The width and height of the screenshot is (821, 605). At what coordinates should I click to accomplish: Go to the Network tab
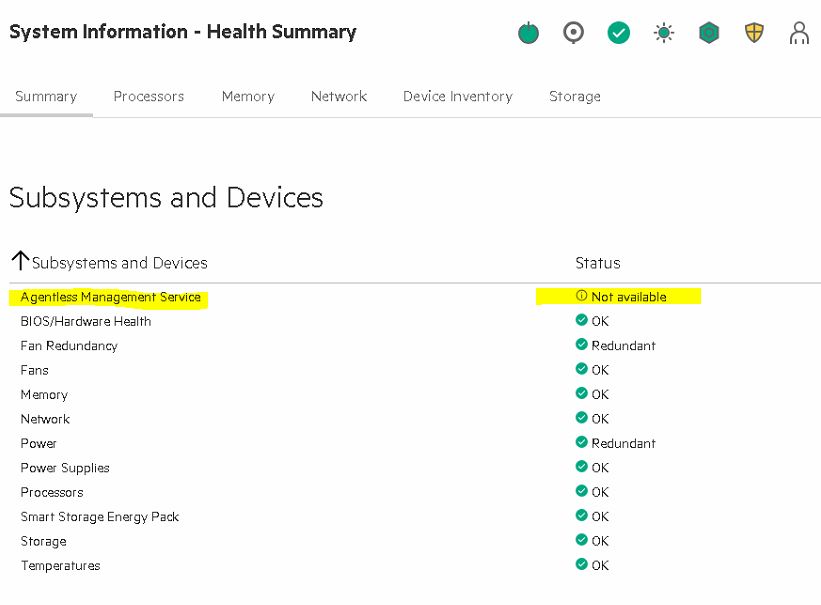pyautogui.click(x=339, y=96)
